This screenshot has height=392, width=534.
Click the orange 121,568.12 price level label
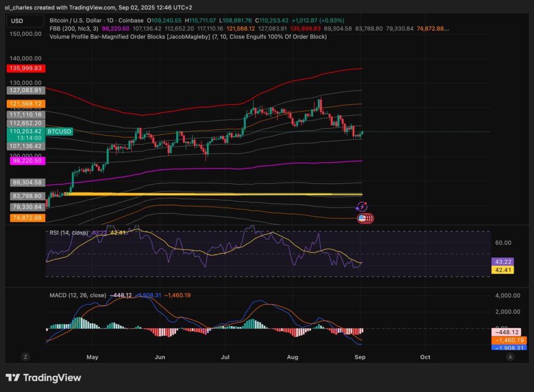[x=26, y=104]
